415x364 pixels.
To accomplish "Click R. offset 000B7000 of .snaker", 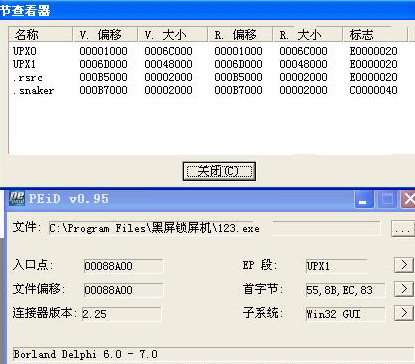I will 238,90.
